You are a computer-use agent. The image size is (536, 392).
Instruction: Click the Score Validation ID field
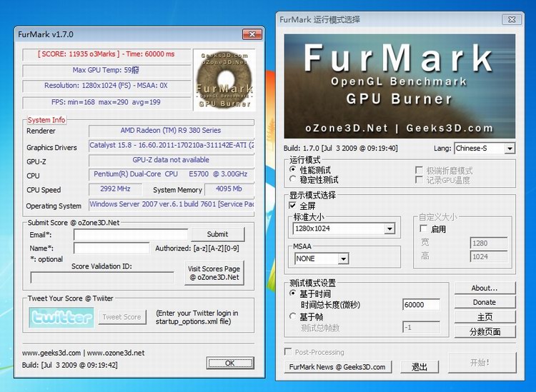102,278
